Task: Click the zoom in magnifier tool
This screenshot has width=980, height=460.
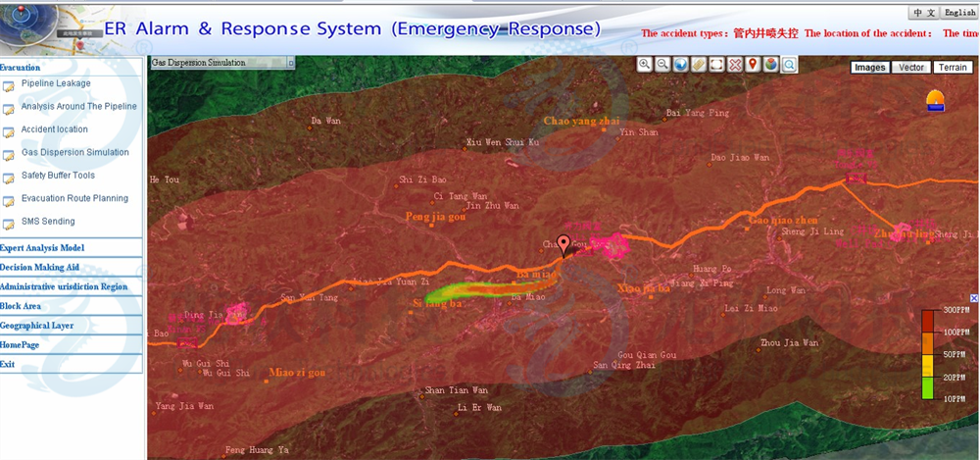Action: click(645, 65)
